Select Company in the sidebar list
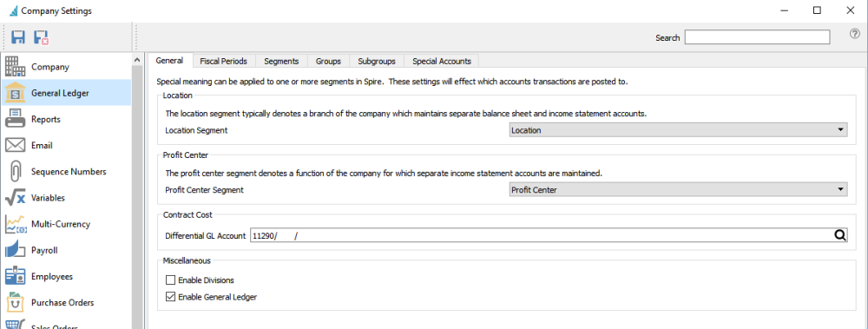This screenshot has width=868, height=329. coord(50,67)
